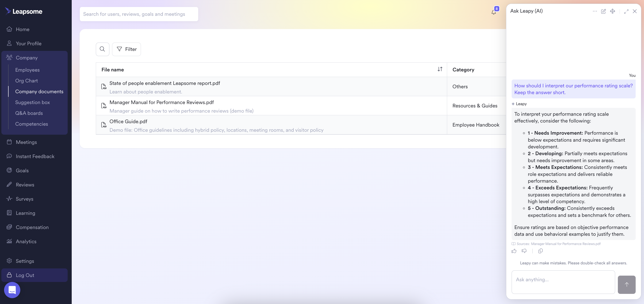The image size is (644, 304).
Task: Sort documents by File name column
Action: pos(440,69)
